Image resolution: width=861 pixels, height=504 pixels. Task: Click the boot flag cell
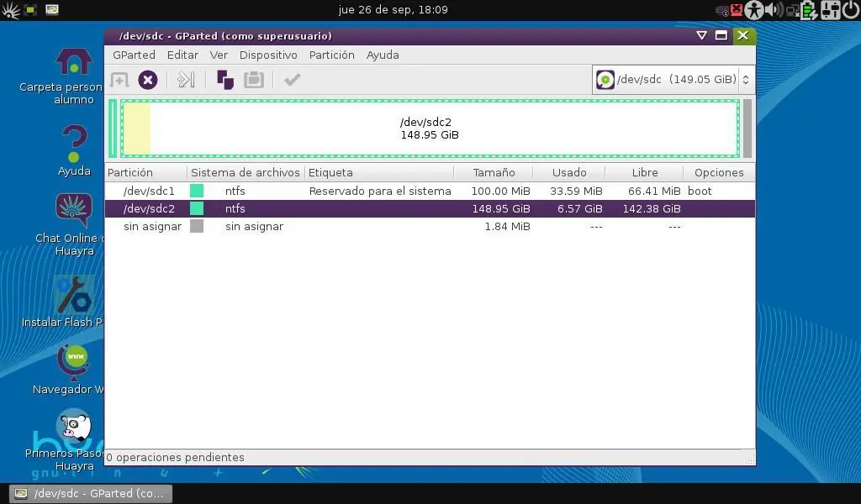pos(700,191)
